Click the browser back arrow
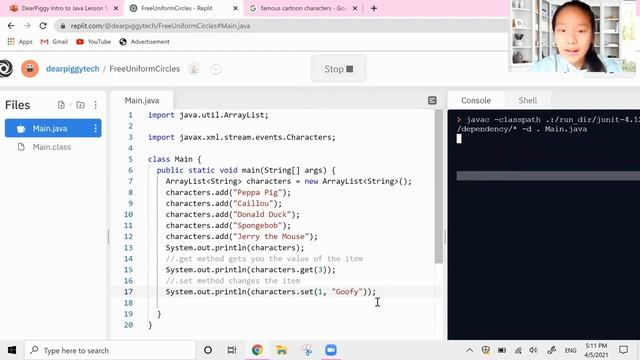640x360 pixels. coord(11,26)
